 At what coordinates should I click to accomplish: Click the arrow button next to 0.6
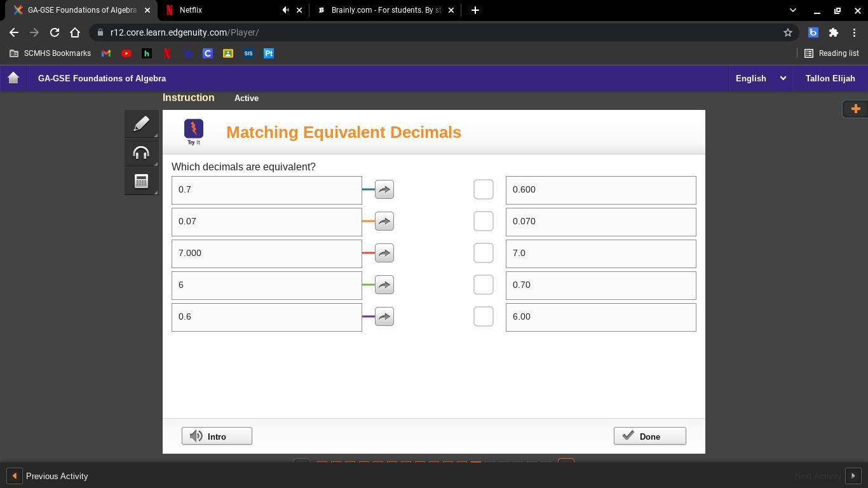tap(384, 316)
